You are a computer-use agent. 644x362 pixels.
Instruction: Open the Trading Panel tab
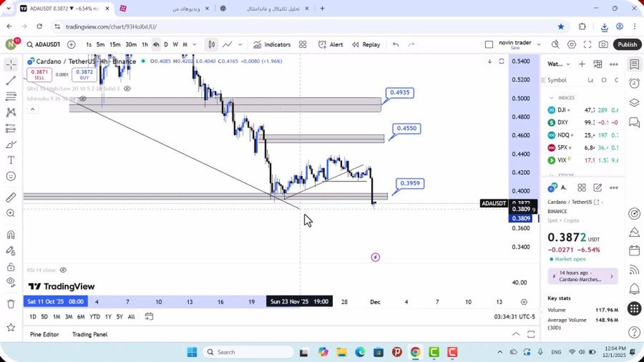(90, 334)
